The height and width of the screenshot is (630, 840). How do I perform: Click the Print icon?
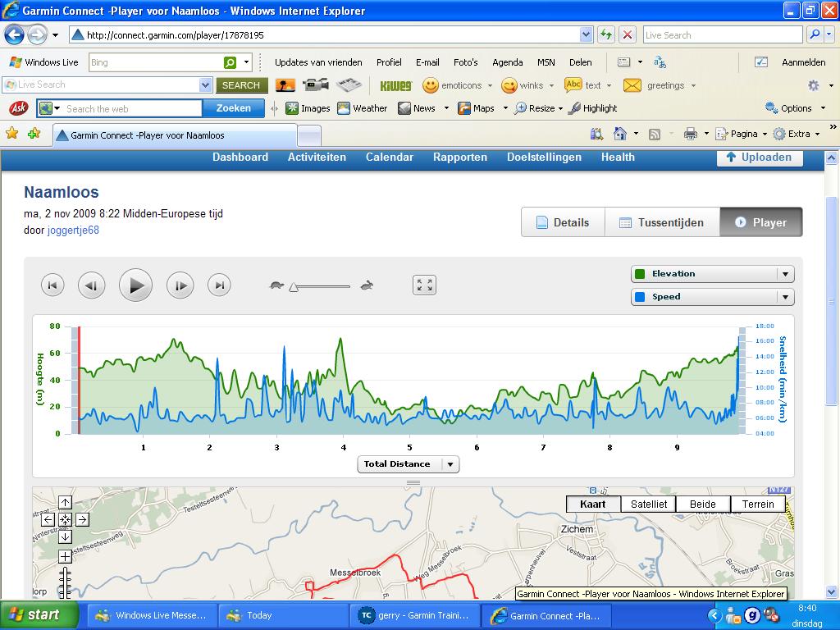click(691, 134)
